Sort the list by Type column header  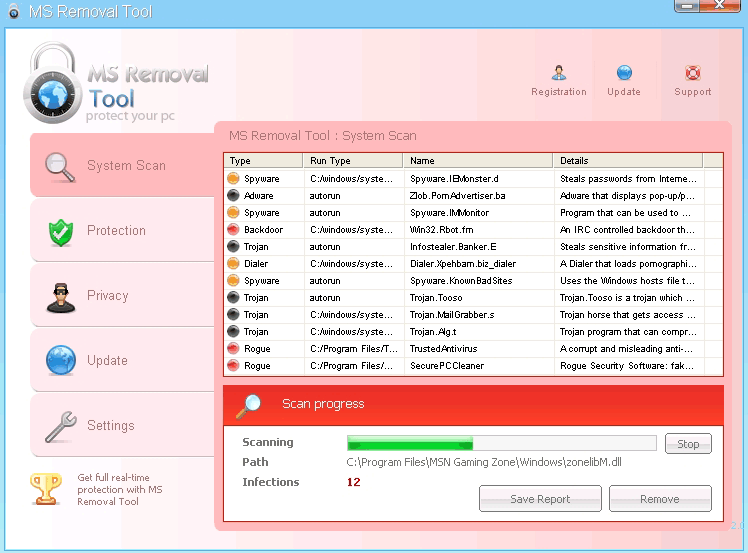point(262,160)
